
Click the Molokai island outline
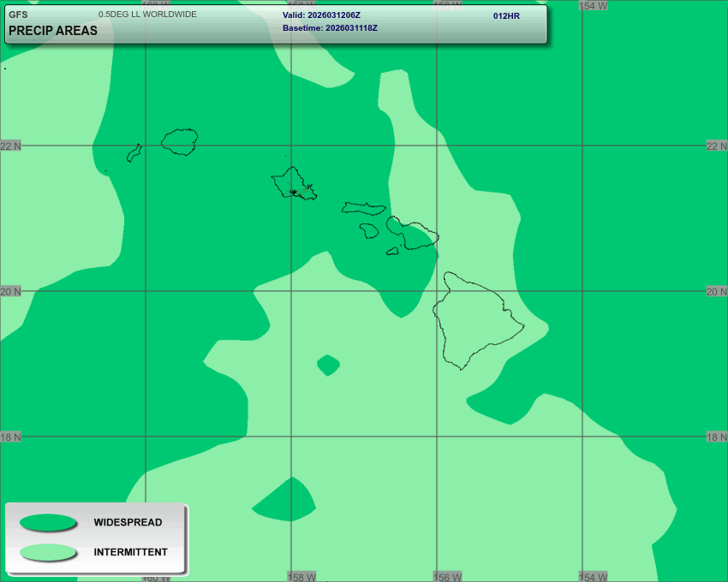click(363, 208)
